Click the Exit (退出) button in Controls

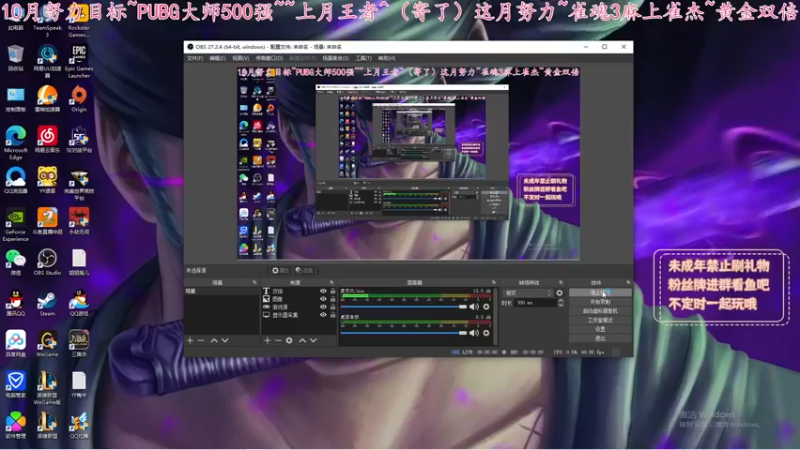[x=600, y=338]
